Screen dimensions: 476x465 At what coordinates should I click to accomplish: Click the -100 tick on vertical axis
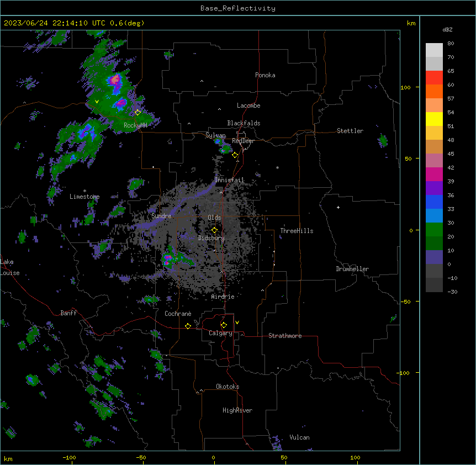tap(404, 373)
